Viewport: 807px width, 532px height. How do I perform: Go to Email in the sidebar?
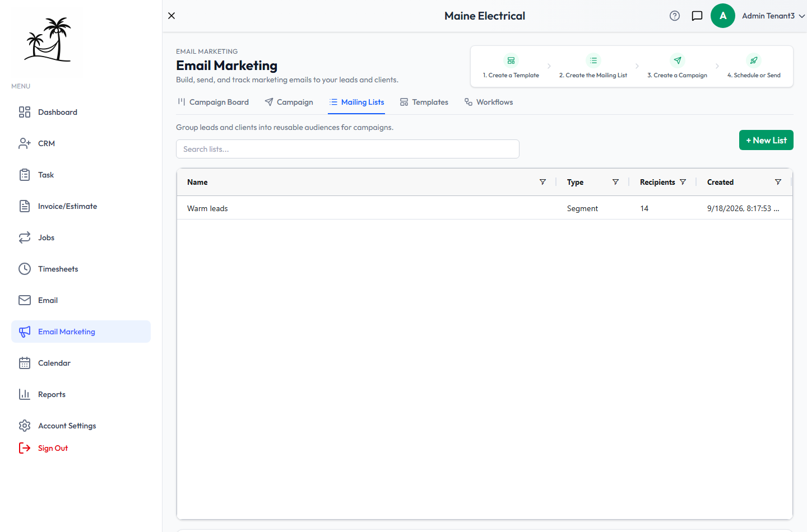coord(81,300)
